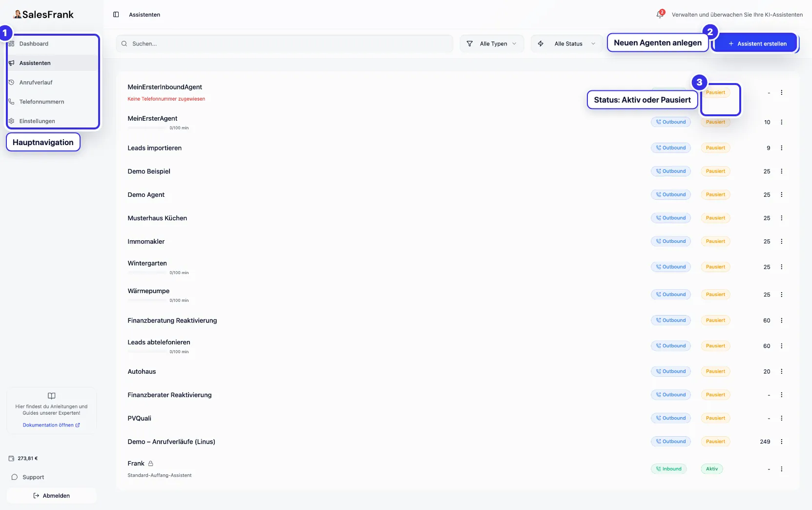Click the Pausiert badge for Leads importieren
Viewport: 812px width, 510px height.
point(715,148)
